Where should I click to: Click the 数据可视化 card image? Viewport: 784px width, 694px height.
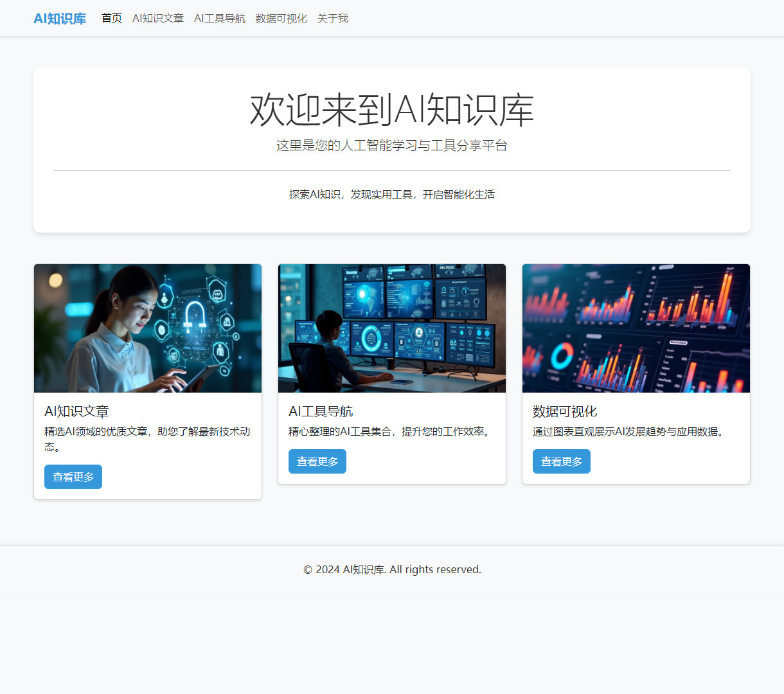636,328
